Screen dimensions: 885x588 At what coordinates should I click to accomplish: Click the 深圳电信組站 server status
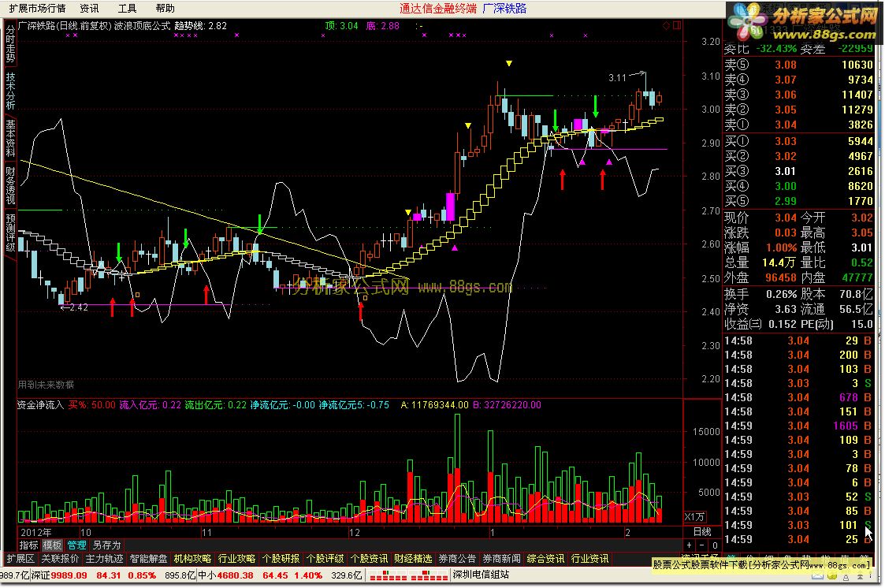pyautogui.click(x=481, y=575)
